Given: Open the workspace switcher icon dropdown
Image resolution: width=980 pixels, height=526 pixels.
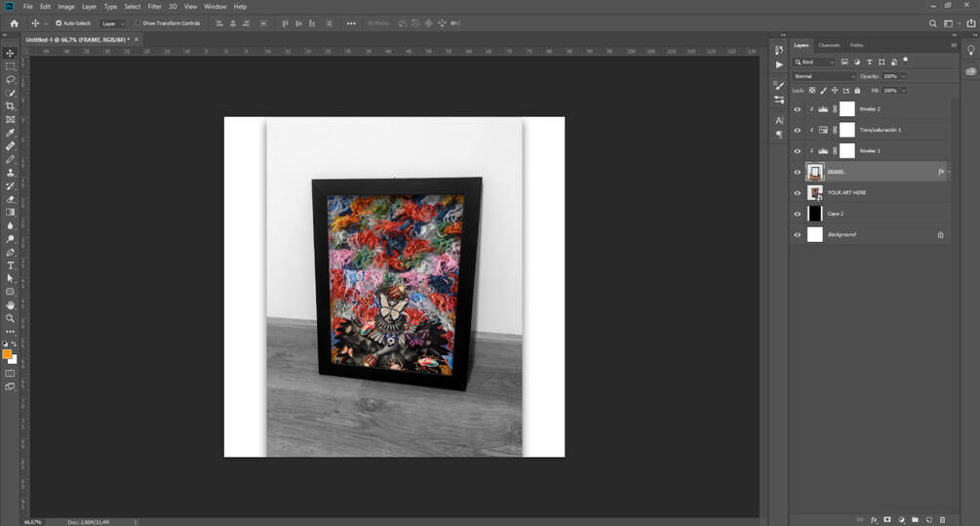Looking at the screenshot, I should (x=949, y=23).
